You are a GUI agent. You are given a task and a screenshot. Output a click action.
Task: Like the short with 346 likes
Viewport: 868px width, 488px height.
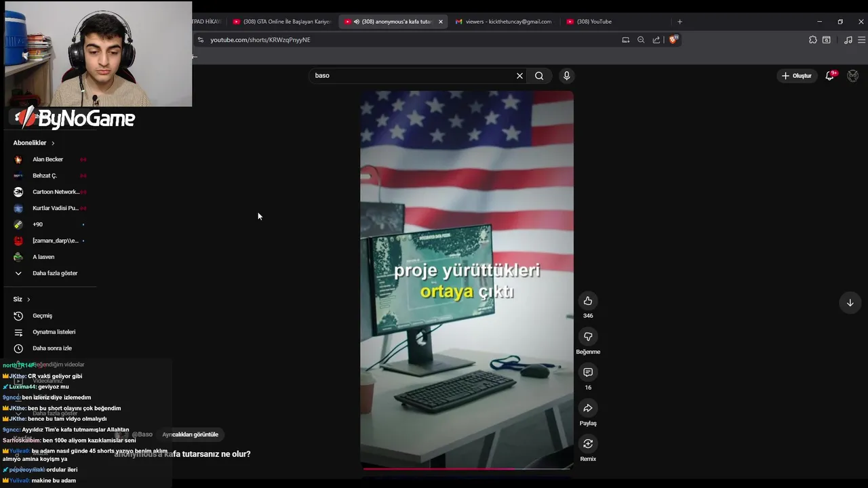pos(588,301)
